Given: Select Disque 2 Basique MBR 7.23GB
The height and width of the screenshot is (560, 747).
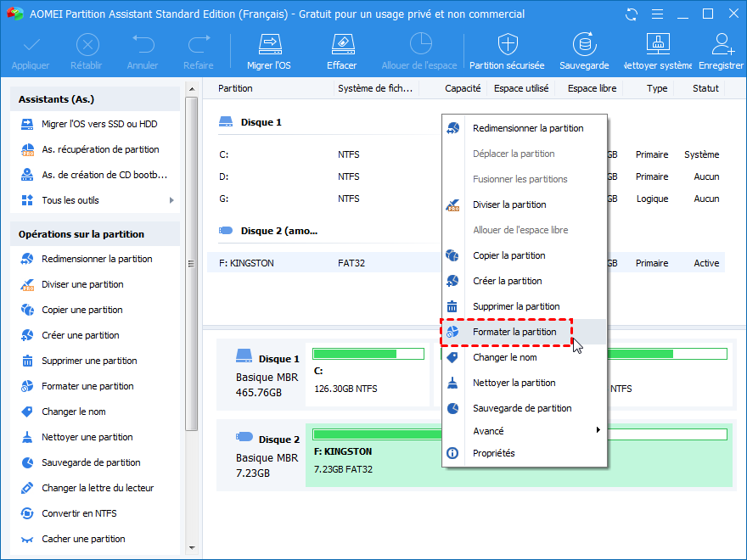Looking at the screenshot, I should point(261,456).
